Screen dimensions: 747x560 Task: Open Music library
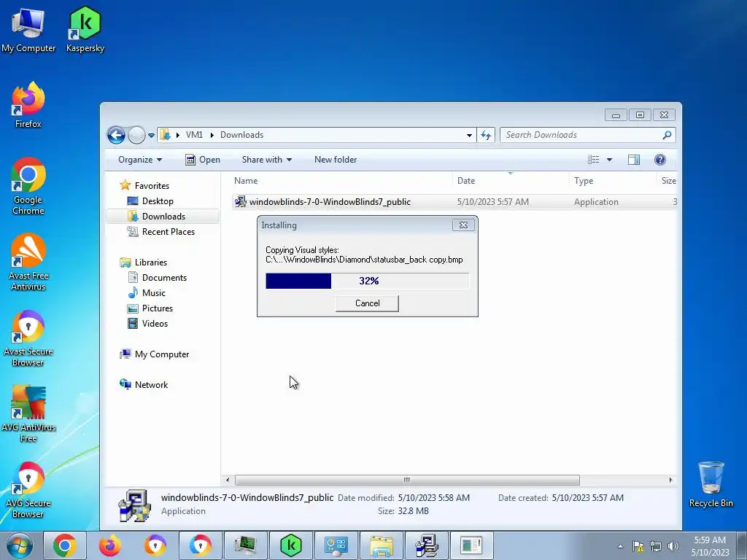tap(153, 293)
